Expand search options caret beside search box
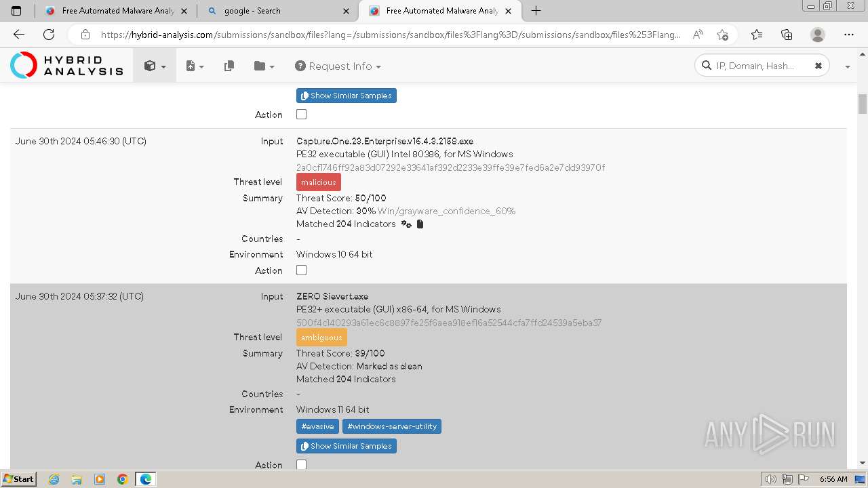 (x=848, y=66)
